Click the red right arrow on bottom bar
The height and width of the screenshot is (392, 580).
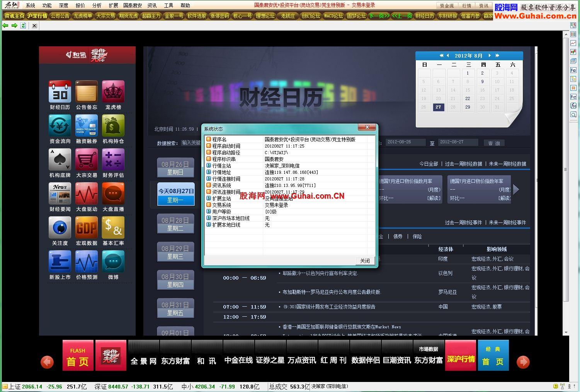pos(523,362)
